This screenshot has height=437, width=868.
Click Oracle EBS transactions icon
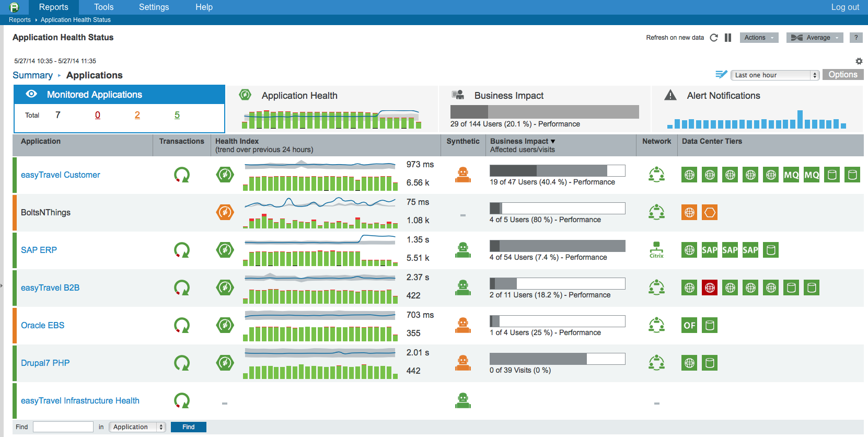[182, 325]
